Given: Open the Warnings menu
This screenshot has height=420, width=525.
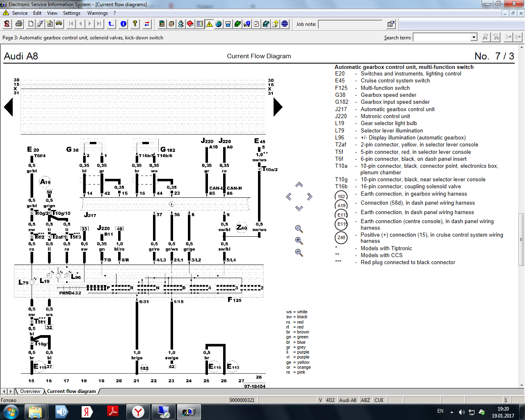Looking at the screenshot, I should (x=98, y=13).
